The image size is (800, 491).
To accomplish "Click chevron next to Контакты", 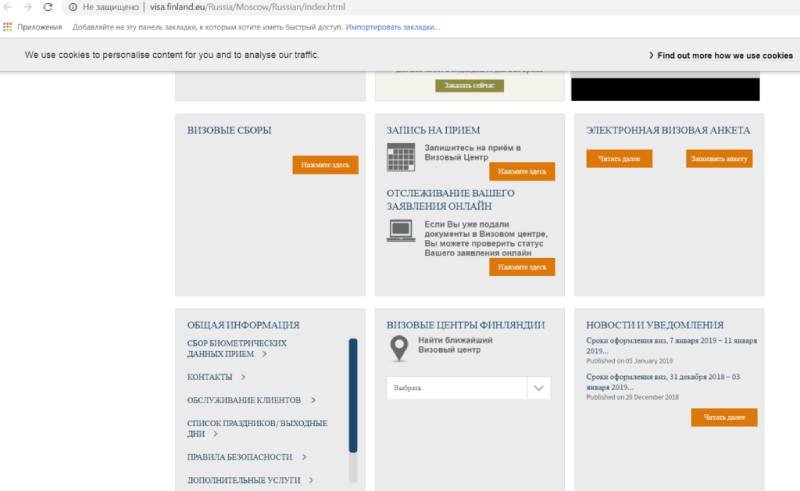I will [x=243, y=377].
